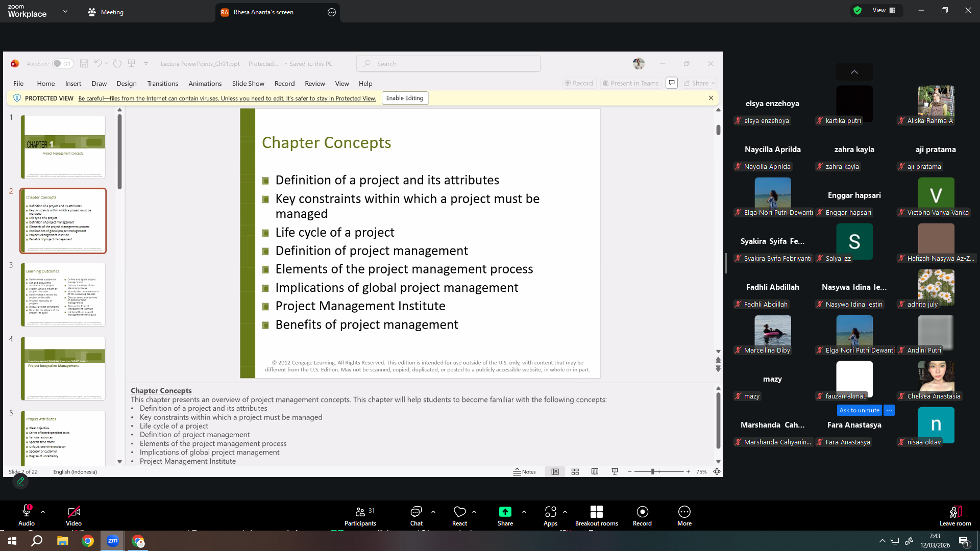Click the PowerPoint Redo icon
The height and width of the screenshot is (551, 980).
[x=117, y=64]
